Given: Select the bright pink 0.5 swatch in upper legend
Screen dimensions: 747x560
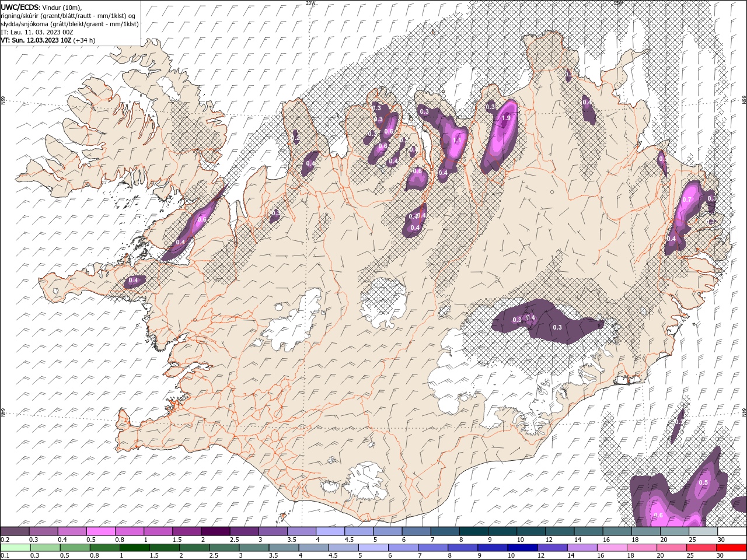Looking at the screenshot, I should 100,531.
